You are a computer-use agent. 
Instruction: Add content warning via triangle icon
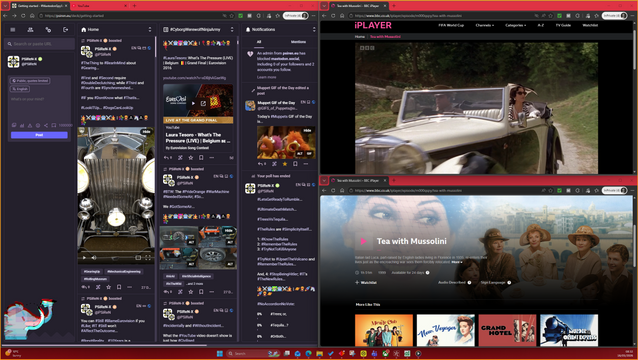[30, 125]
